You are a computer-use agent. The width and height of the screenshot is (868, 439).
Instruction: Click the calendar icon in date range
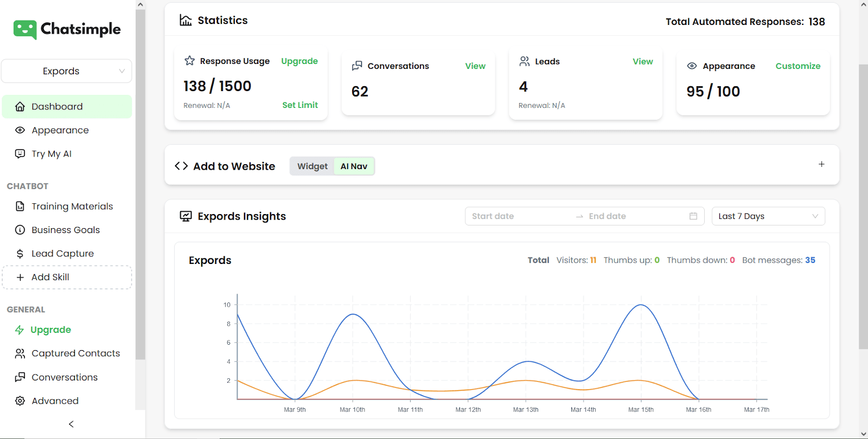click(x=693, y=216)
